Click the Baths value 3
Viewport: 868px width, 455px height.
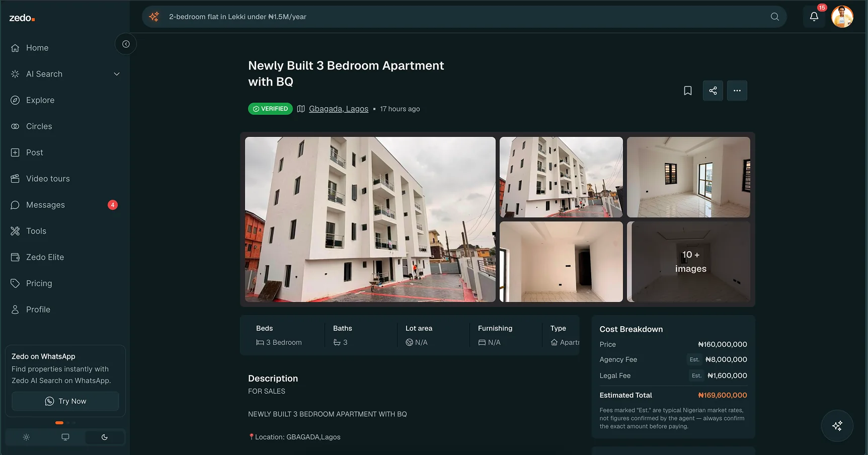(x=340, y=342)
